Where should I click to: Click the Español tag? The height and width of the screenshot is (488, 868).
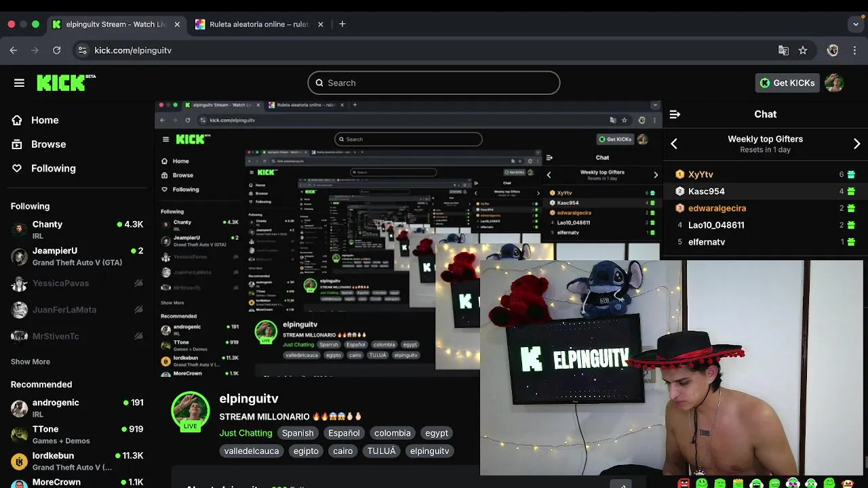344,433
